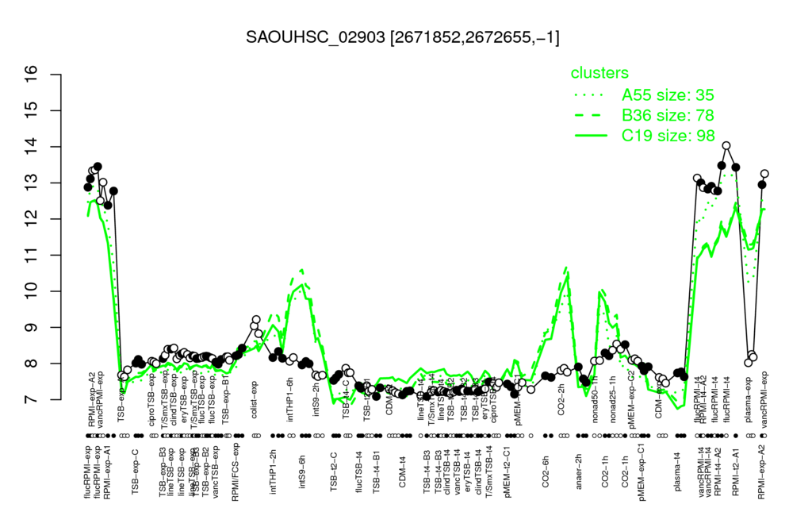This screenshot has width=812, height=508.
Task: Click y-axis tick label 12
Action: point(32,219)
